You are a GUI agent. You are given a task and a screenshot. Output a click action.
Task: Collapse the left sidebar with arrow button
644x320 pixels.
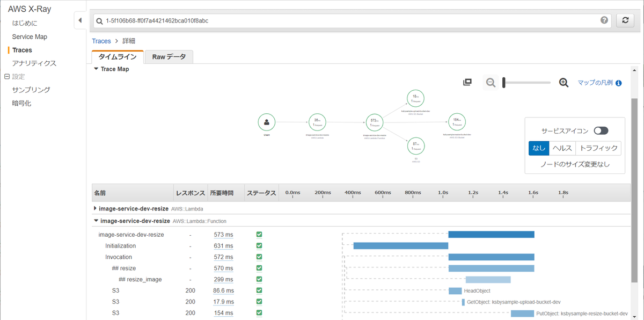80,20
